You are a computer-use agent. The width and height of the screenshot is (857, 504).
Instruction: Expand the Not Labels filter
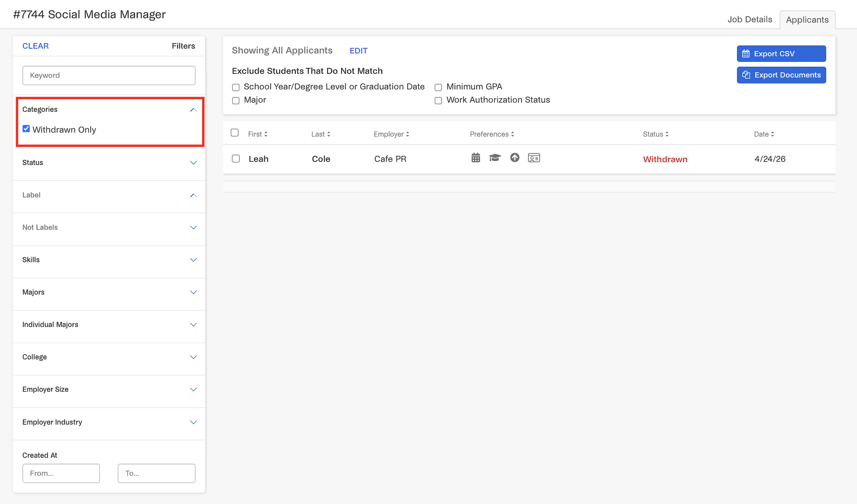[193, 227]
